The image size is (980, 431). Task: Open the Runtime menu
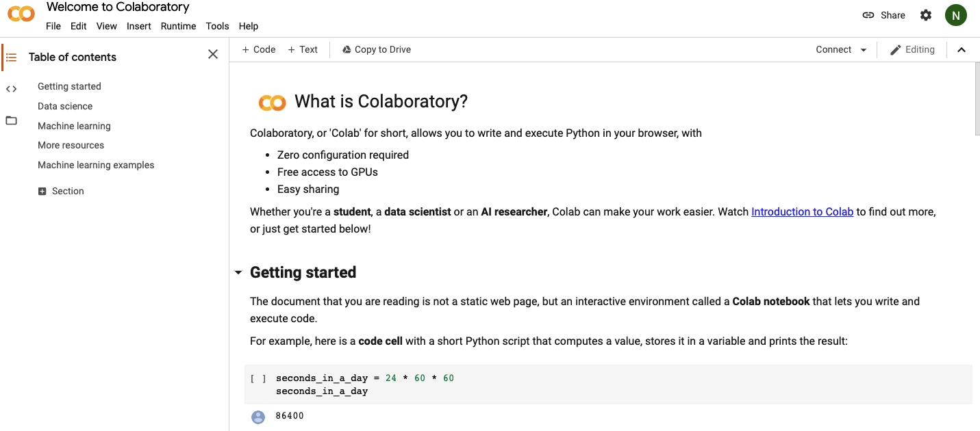179,26
